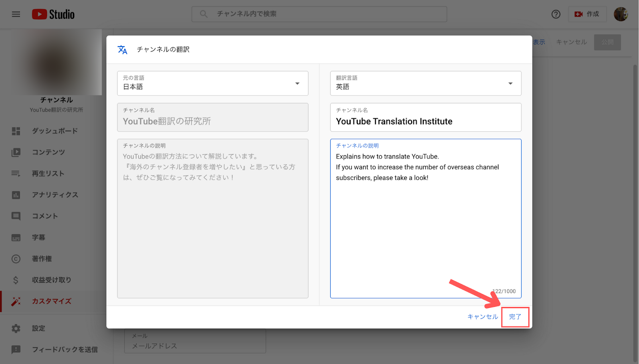
Task: Click the dialog キャンセル button
Action: pyautogui.click(x=483, y=317)
